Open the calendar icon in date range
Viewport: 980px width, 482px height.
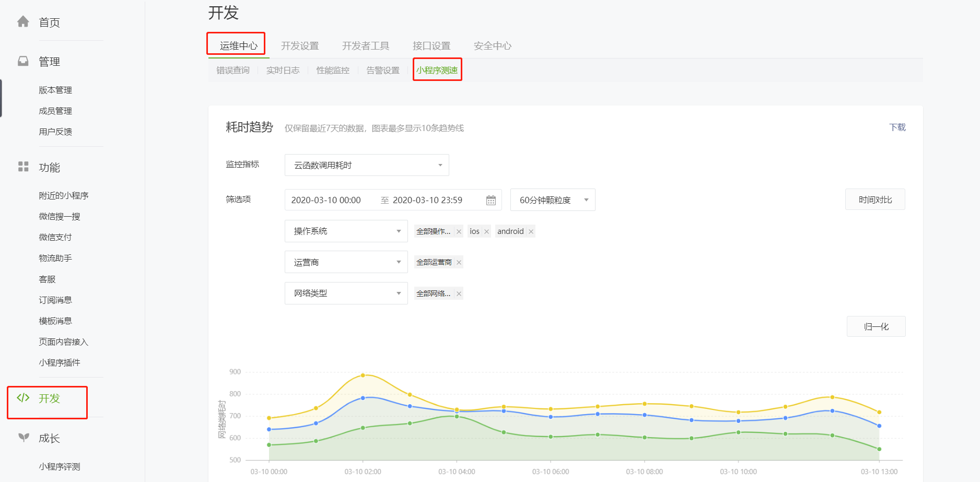491,201
